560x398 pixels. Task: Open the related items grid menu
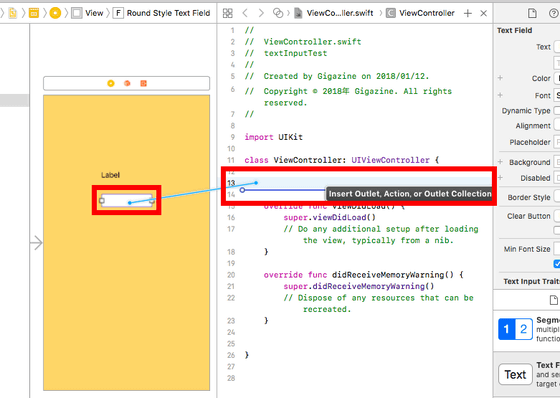tap(228, 13)
